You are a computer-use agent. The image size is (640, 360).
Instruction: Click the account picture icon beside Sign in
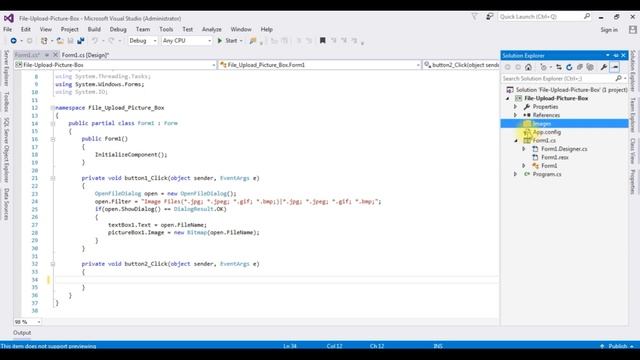(x=633, y=30)
